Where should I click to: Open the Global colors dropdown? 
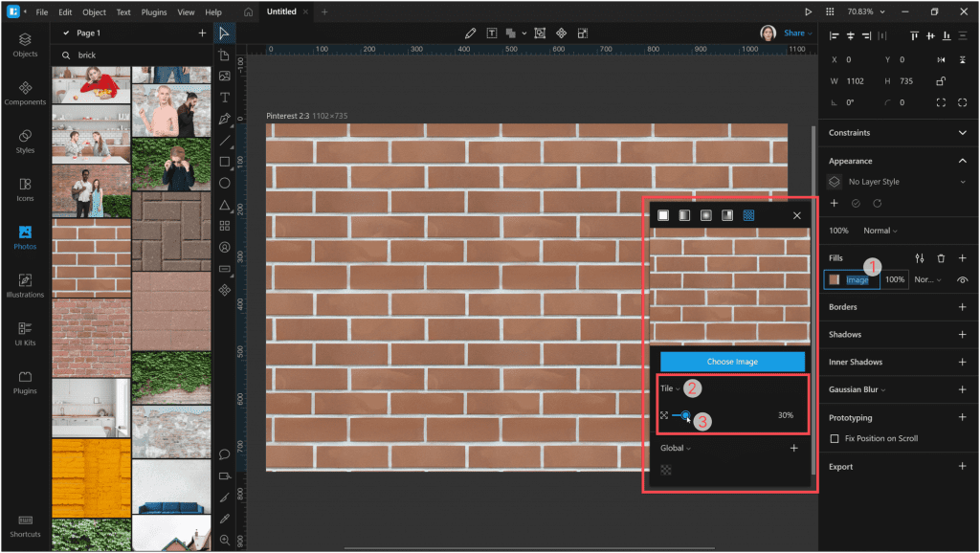pos(675,448)
